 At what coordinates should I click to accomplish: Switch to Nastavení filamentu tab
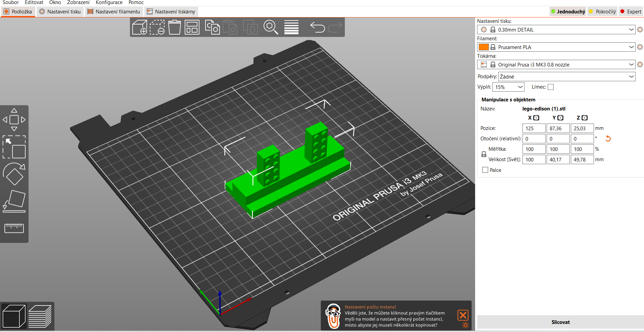coord(114,11)
